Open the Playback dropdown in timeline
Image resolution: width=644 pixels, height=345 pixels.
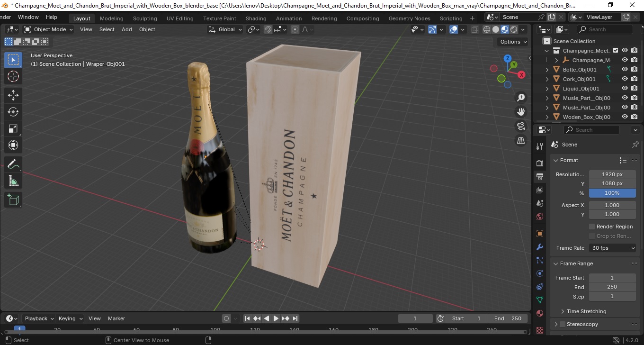[x=38, y=318]
